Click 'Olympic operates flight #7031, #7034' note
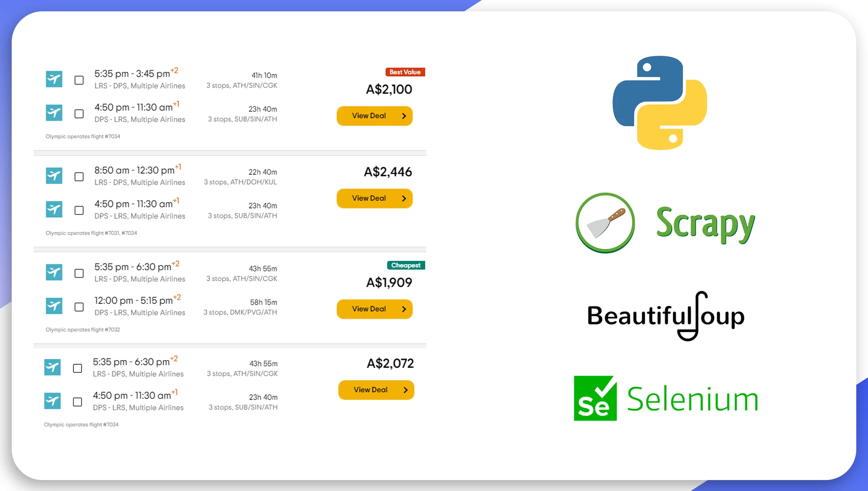 (91, 233)
